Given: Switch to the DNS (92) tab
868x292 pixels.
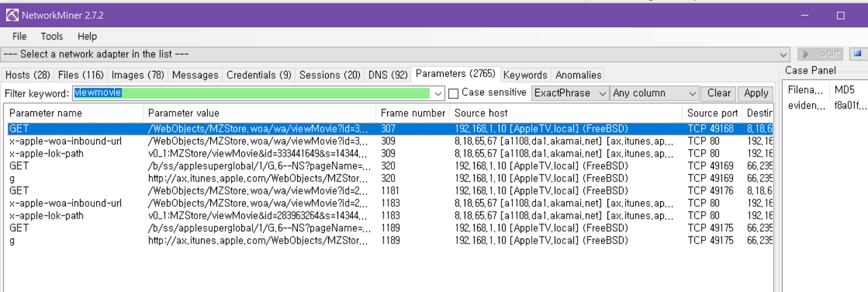Looking at the screenshot, I should [388, 75].
